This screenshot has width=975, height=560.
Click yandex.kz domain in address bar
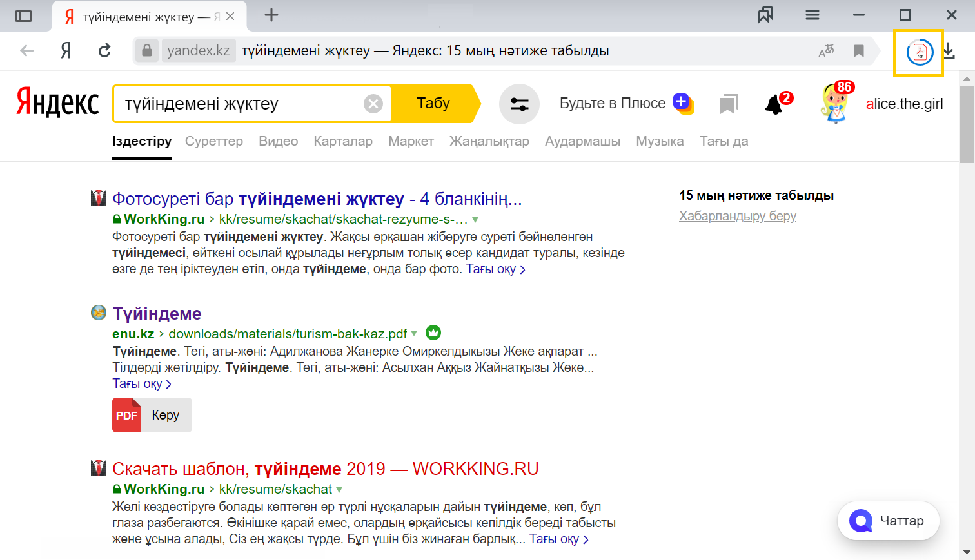(199, 50)
